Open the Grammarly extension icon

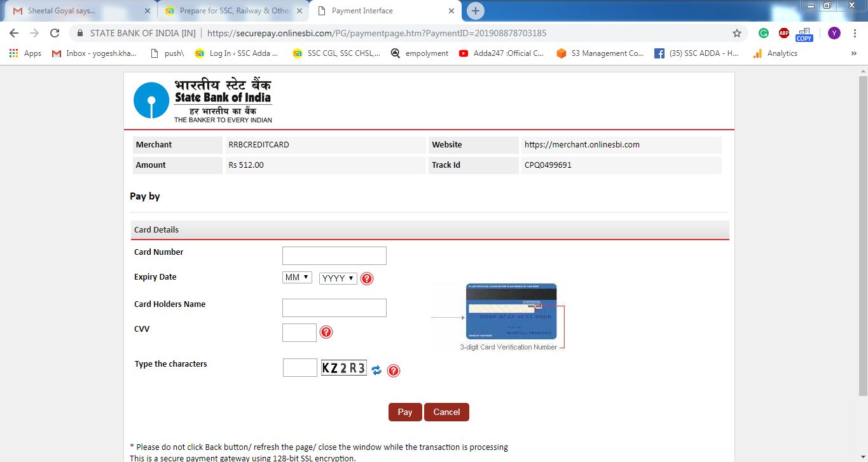[x=764, y=33]
